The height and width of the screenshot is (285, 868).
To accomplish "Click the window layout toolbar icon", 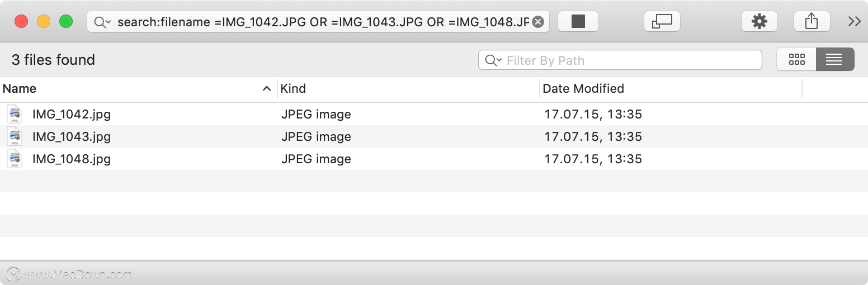I will click(x=662, y=21).
